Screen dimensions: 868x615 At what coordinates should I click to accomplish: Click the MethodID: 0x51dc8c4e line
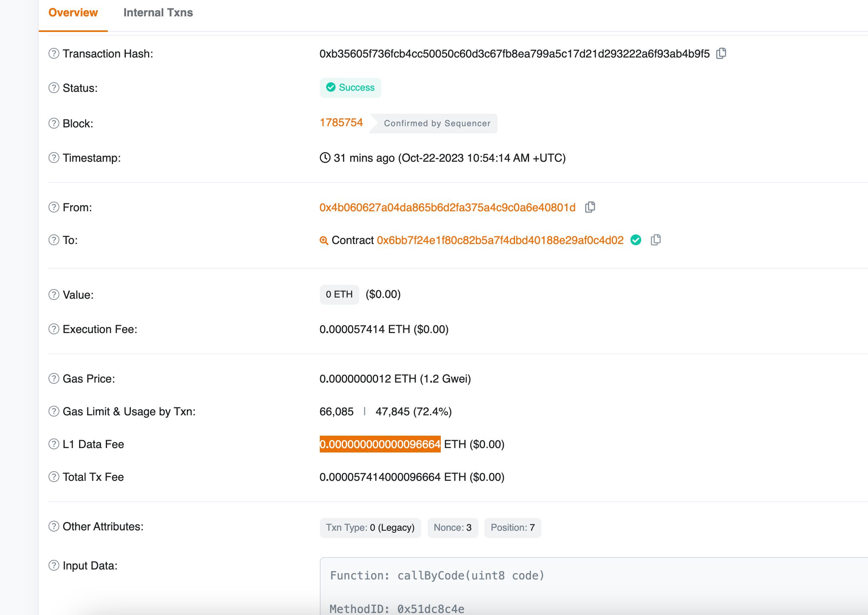397,609
